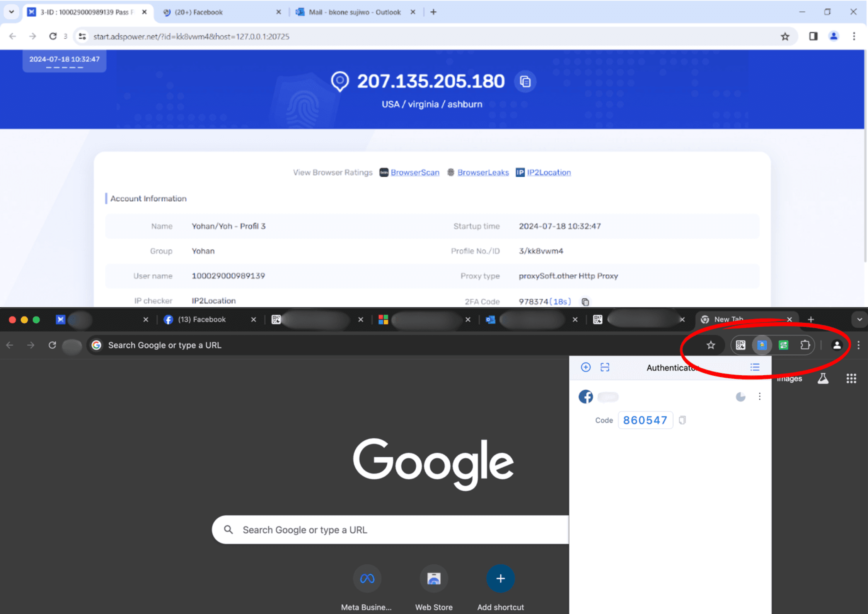Expand tab list chevron in dark browser
This screenshot has height=614, width=868.
(859, 320)
